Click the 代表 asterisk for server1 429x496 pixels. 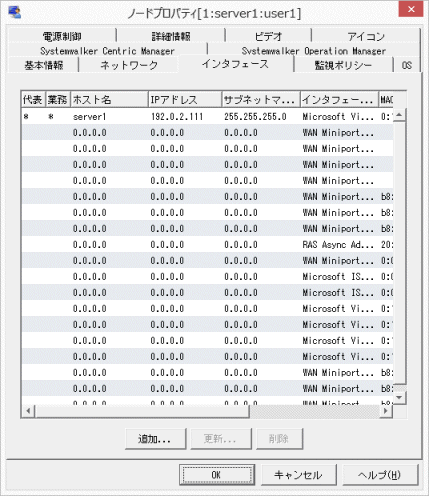tap(26, 117)
